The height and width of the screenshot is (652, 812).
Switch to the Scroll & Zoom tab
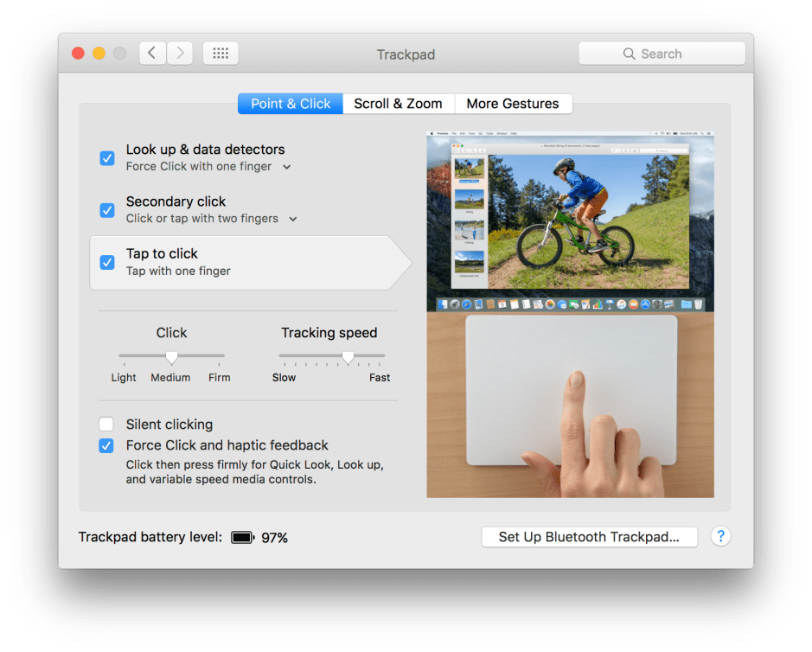[398, 104]
